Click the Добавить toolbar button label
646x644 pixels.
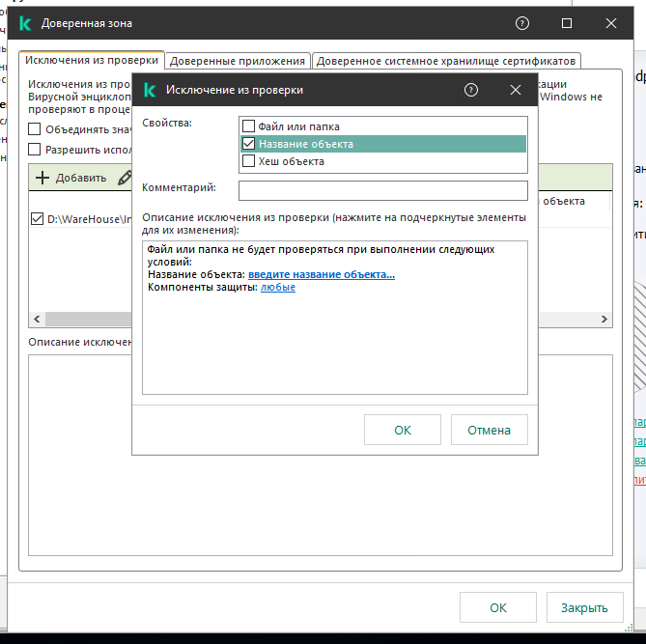pyautogui.click(x=81, y=178)
